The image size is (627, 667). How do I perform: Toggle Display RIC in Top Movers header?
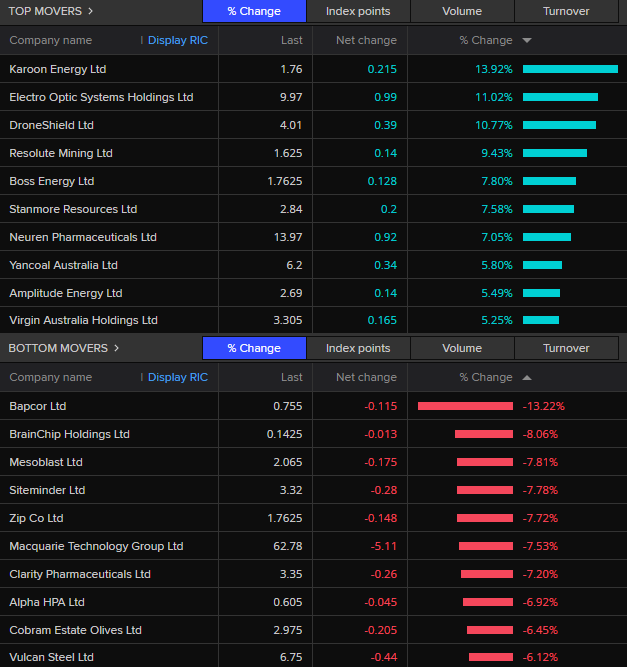point(177,41)
